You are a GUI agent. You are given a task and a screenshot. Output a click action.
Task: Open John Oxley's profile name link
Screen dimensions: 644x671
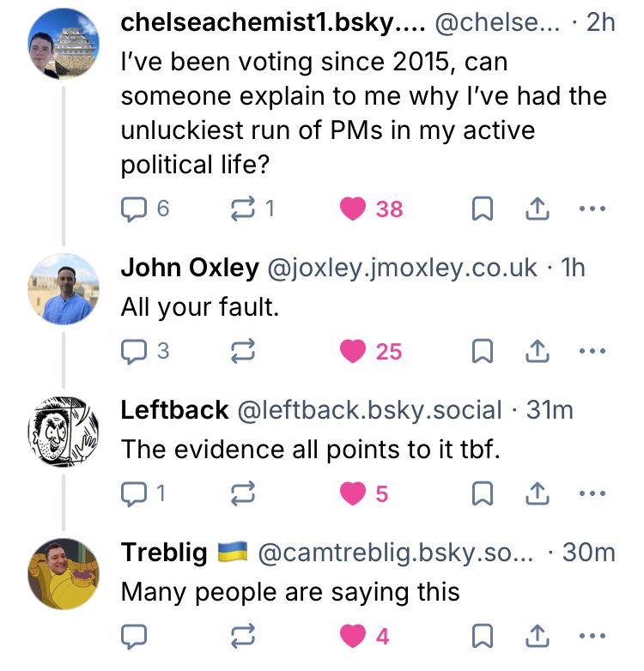(x=190, y=268)
